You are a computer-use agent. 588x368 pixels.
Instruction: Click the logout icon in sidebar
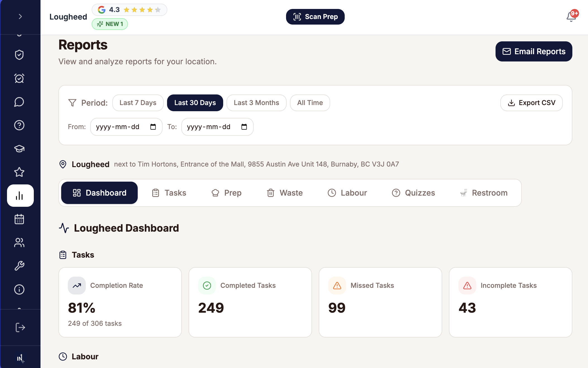(x=20, y=327)
